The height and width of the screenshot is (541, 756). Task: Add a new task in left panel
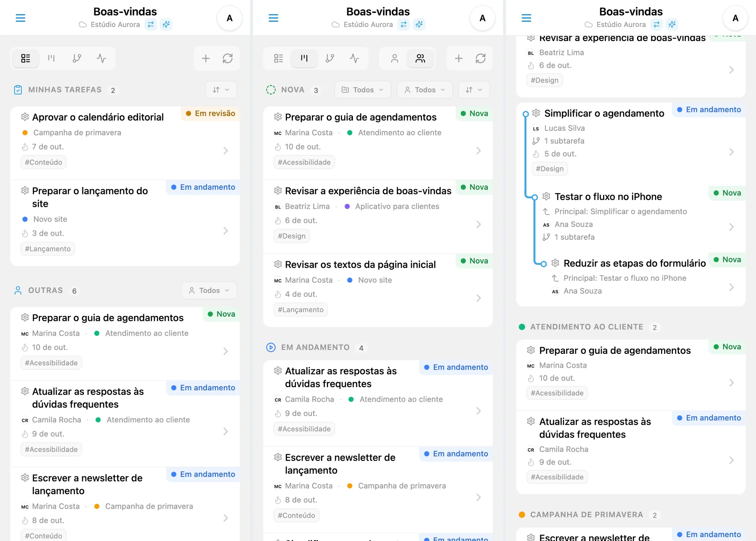[x=206, y=58]
